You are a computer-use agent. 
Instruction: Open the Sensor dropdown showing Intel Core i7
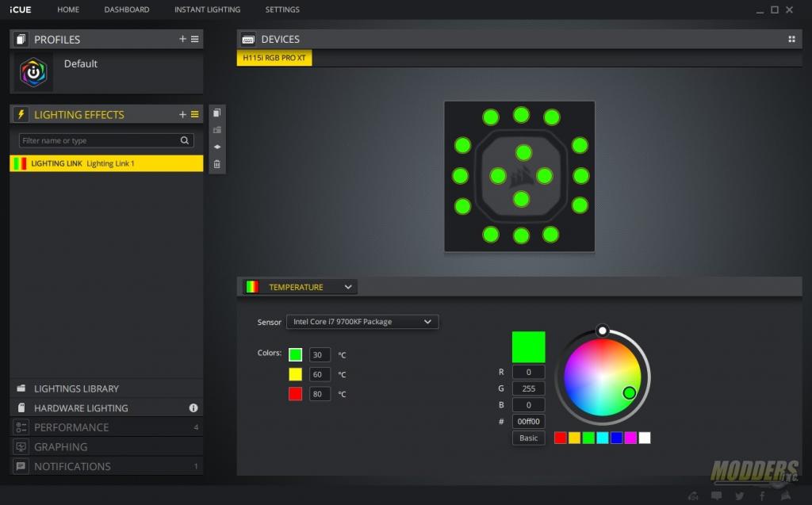pos(362,322)
